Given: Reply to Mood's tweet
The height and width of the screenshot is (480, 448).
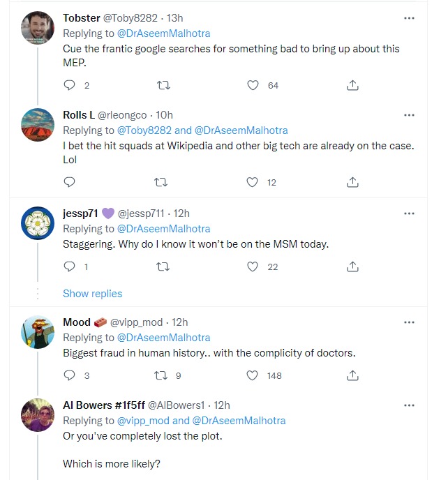Looking at the screenshot, I should tap(69, 375).
